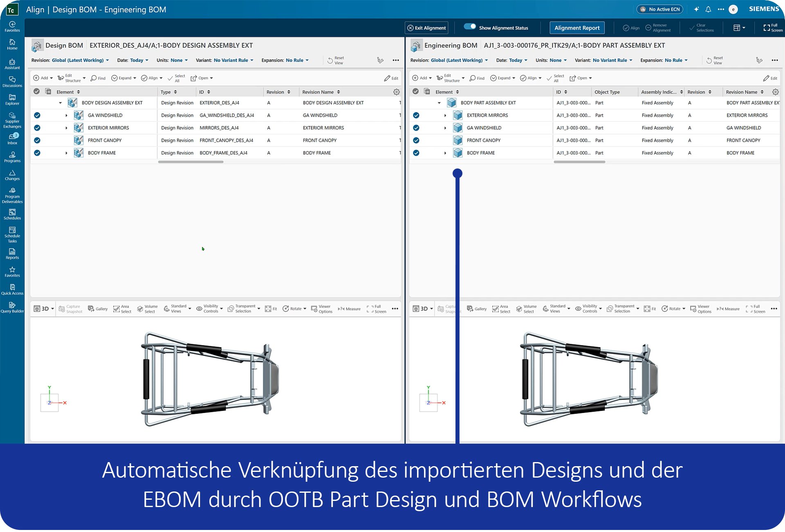Viewport: 785px width, 532px height.
Task: Open Design BOM Variant rule dropdown
Action: tap(233, 61)
